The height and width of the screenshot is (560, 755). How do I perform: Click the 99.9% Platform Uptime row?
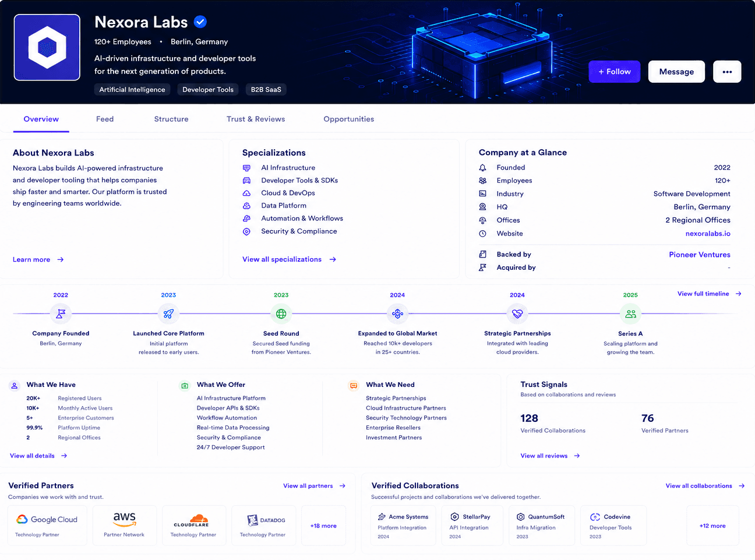click(x=63, y=428)
